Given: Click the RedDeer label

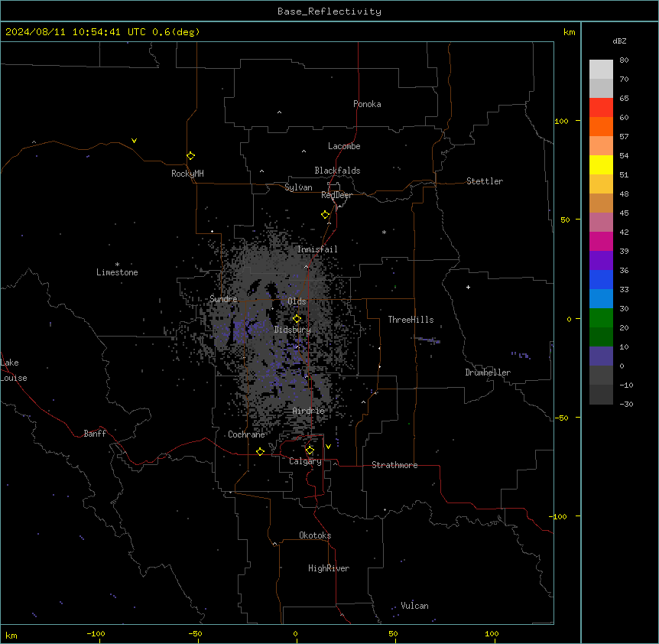Looking at the screenshot, I should [336, 195].
